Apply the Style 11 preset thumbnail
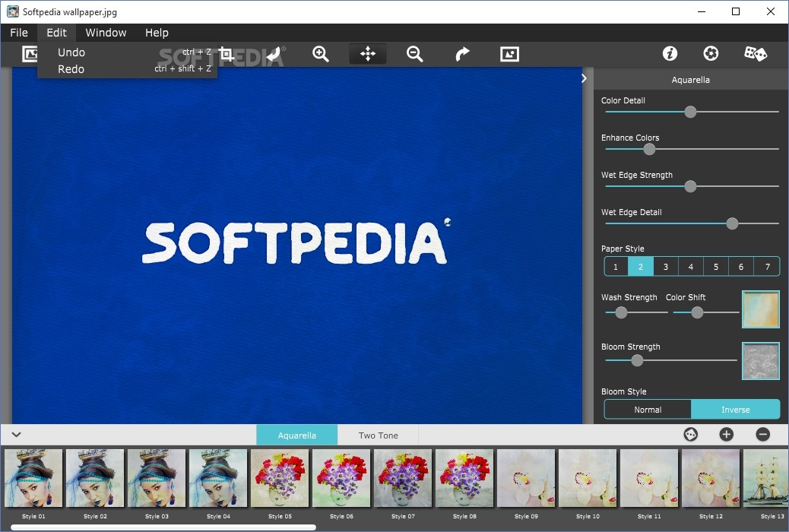Screen dimensions: 789x532 [x=649, y=478]
